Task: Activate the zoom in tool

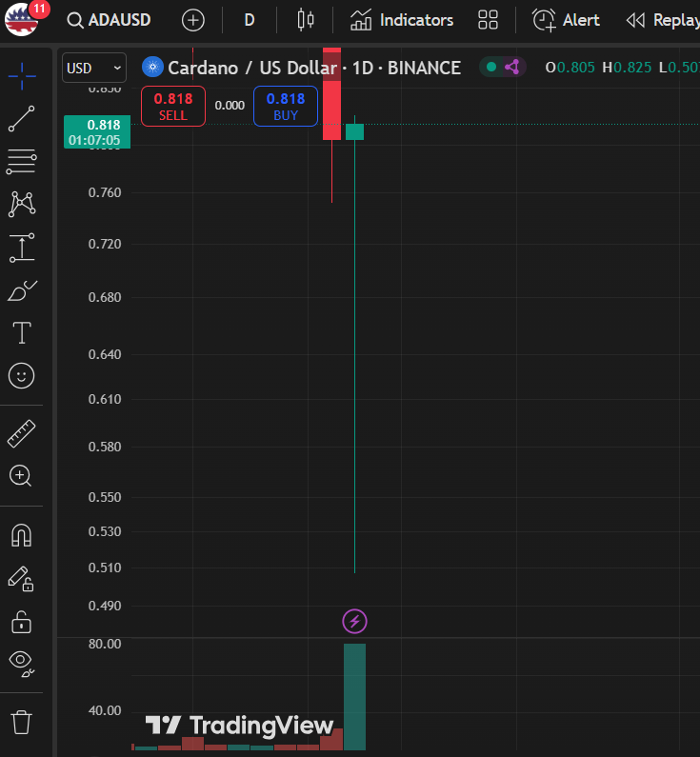Action: (x=21, y=476)
